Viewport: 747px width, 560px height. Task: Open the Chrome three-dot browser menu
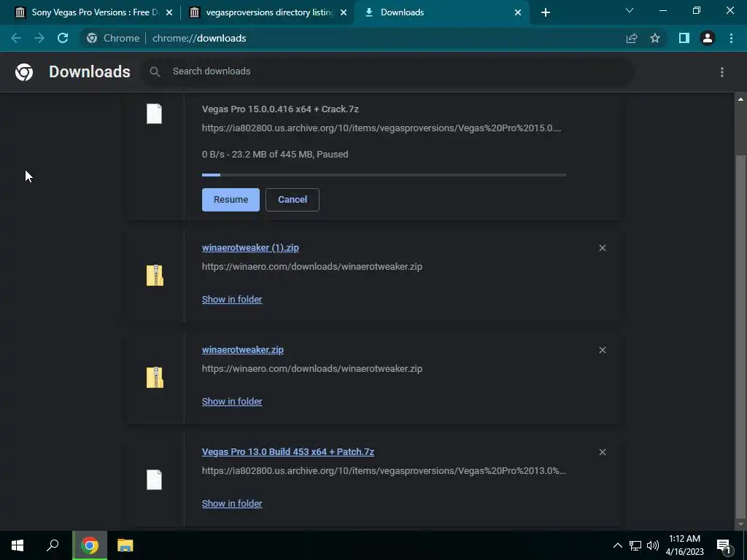coord(731,38)
